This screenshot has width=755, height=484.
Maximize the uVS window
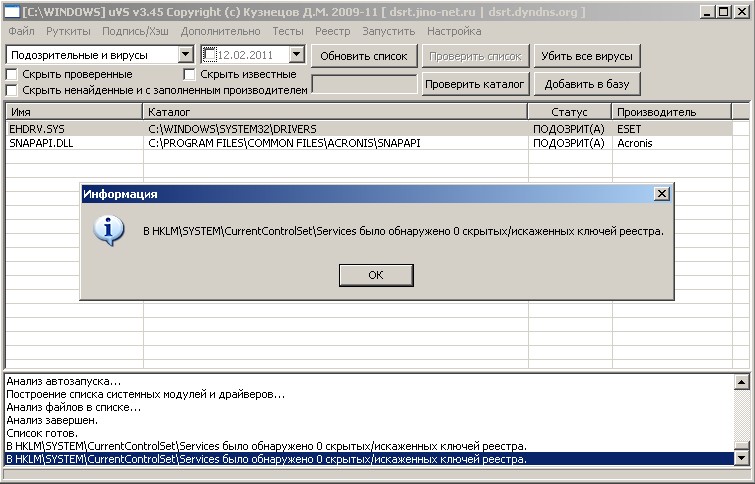point(723,12)
